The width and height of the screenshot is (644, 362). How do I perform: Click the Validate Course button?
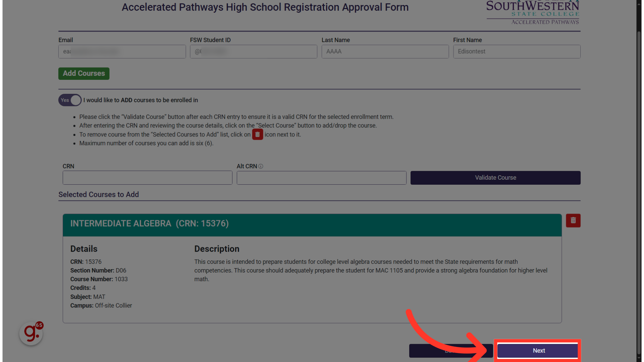pyautogui.click(x=495, y=178)
